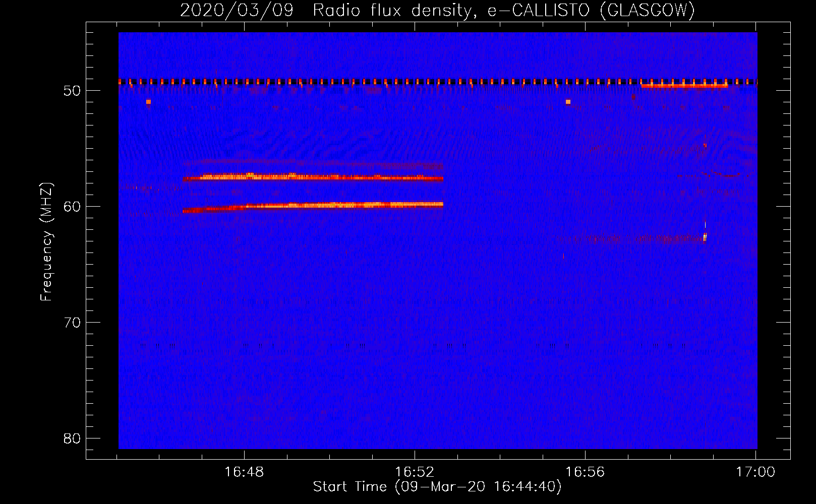Click the 16:48 time tick label
The width and height of the screenshot is (816, 504).
(244, 472)
